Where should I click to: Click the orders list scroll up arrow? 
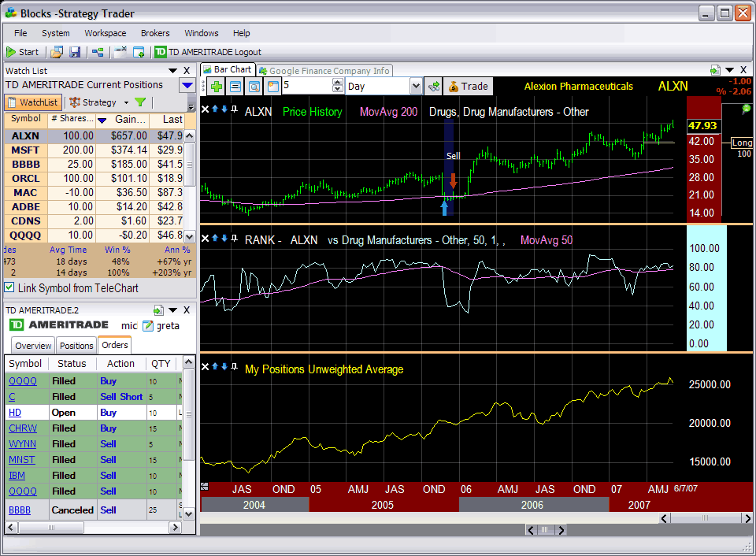189,361
